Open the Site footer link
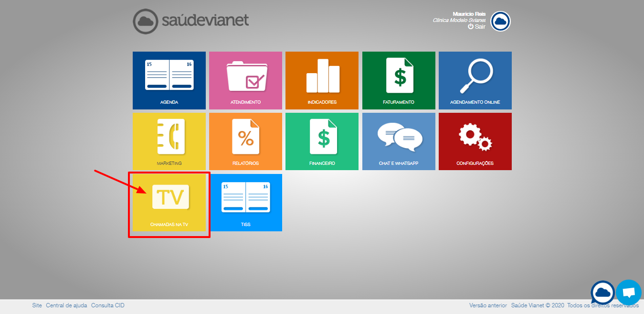 pos(37,305)
